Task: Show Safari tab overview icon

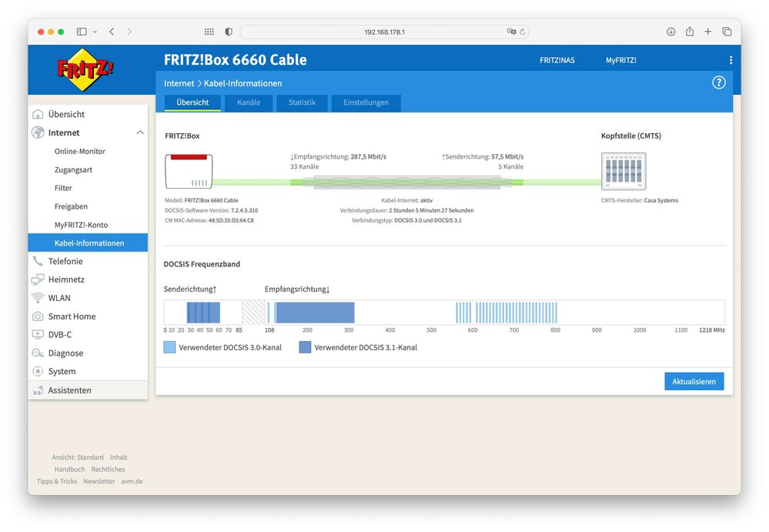Action: tap(727, 32)
